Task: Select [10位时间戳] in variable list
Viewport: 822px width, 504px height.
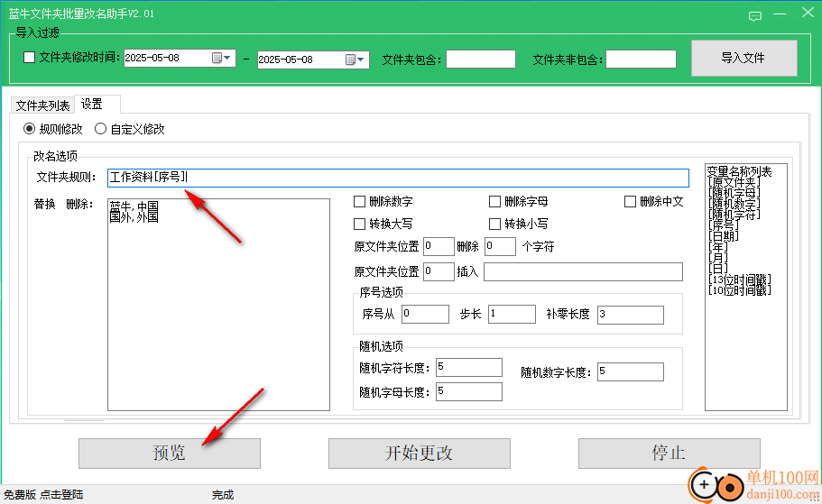Action: point(739,289)
